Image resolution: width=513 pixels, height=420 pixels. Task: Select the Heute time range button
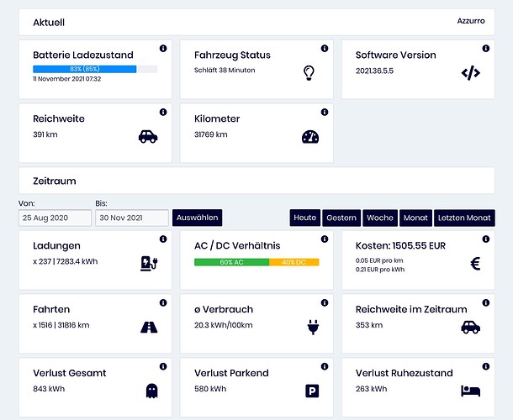click(x=305, y=218)
